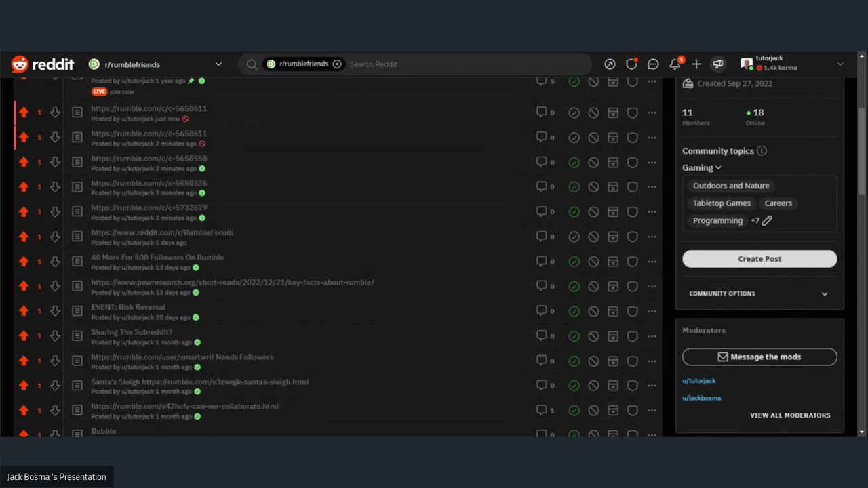Click the page vertical scrollbar thumb

coord(862,150)
